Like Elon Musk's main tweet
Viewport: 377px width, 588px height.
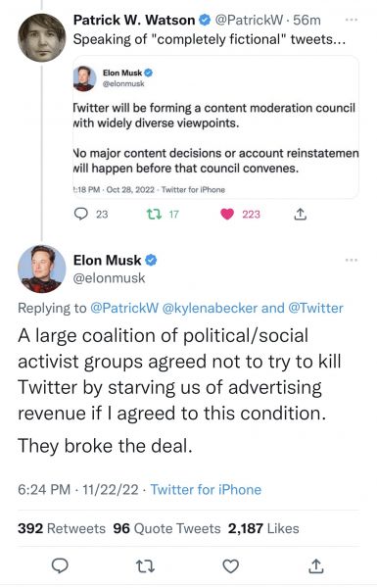click(231, 565)
